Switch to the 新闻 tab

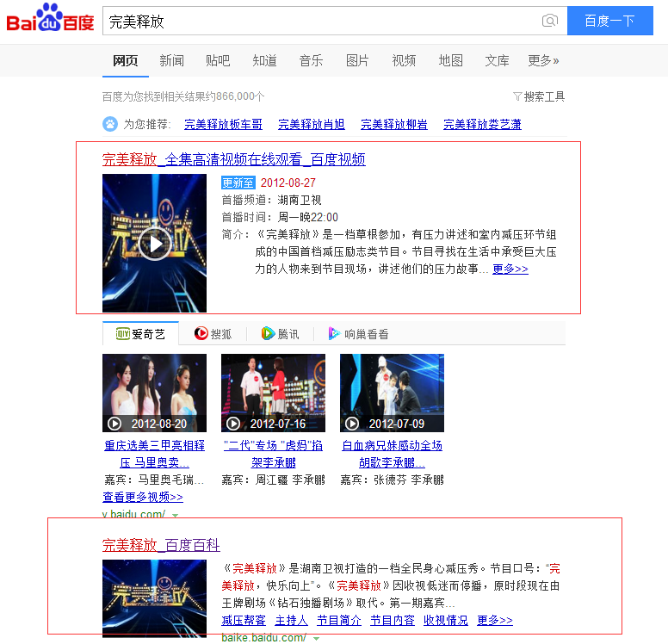[x=171, y=60]
